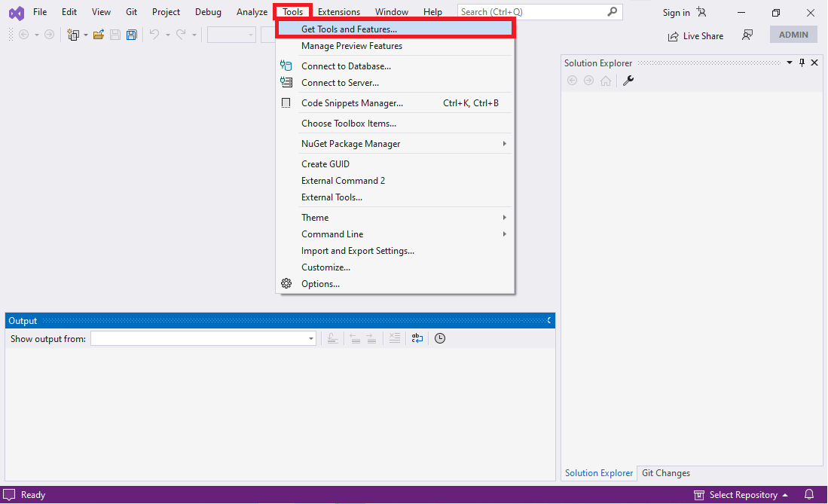Open the Select Repository dropdown in status bar

click(741, 495)
